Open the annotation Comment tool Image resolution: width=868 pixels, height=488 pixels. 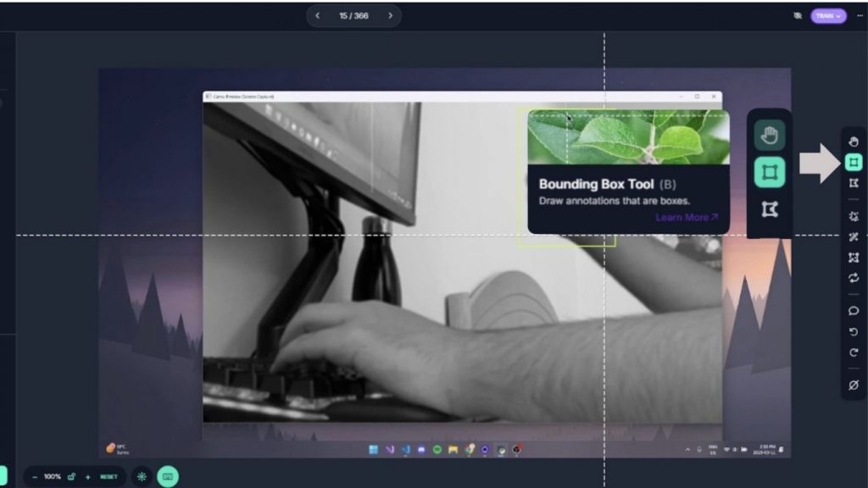pos(854,312)
